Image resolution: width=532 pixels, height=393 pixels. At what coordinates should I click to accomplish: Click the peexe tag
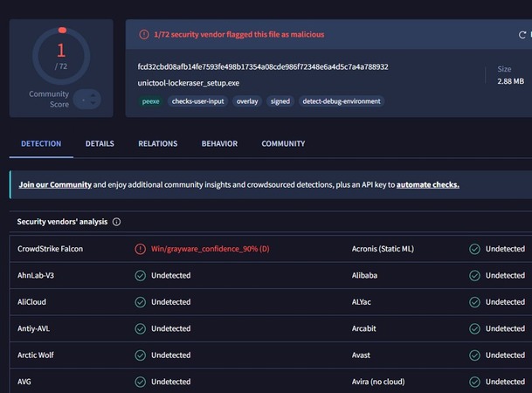[x=150, y=101]
